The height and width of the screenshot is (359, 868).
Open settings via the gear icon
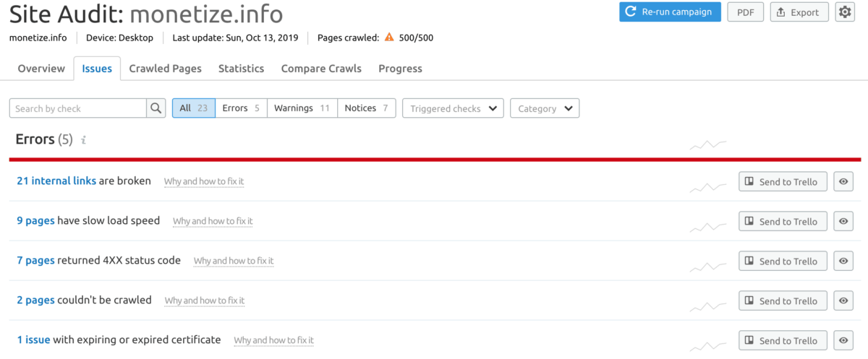(x=844, y=12)
